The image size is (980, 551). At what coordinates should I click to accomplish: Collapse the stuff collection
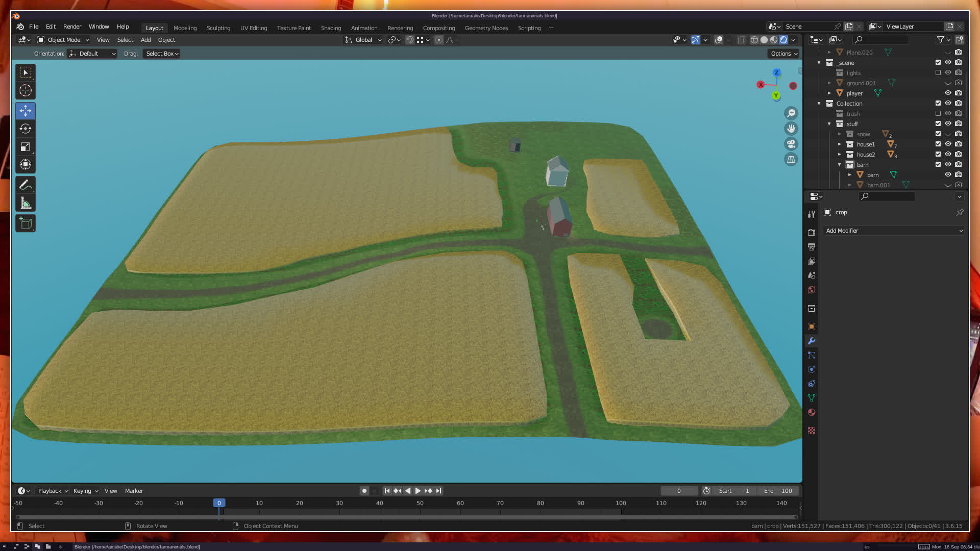click(829, 124)
